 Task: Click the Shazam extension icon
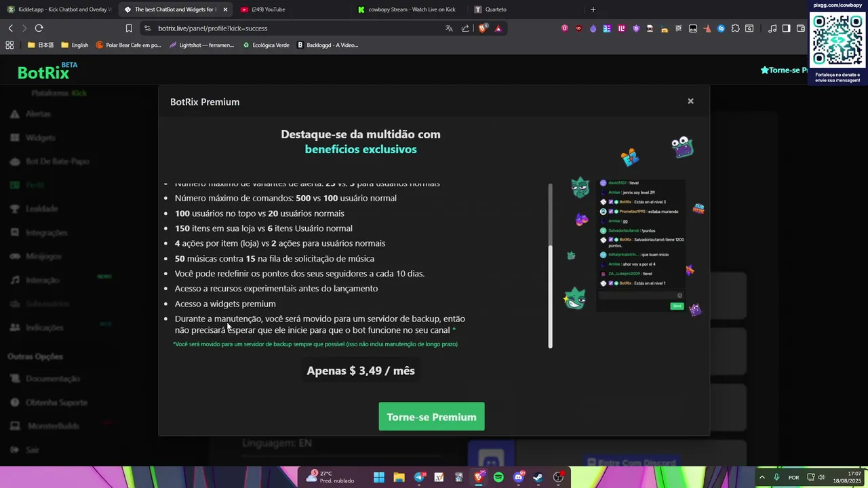coord(721,28)
